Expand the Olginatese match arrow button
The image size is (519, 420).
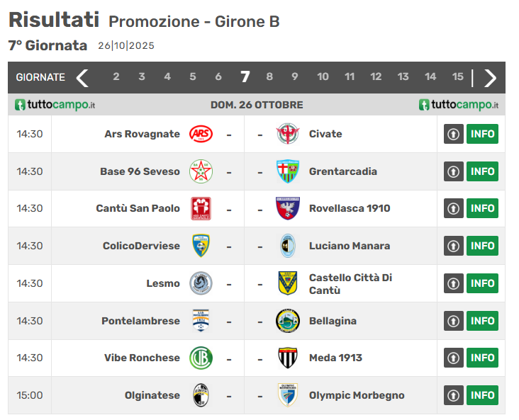pos(454,395)
